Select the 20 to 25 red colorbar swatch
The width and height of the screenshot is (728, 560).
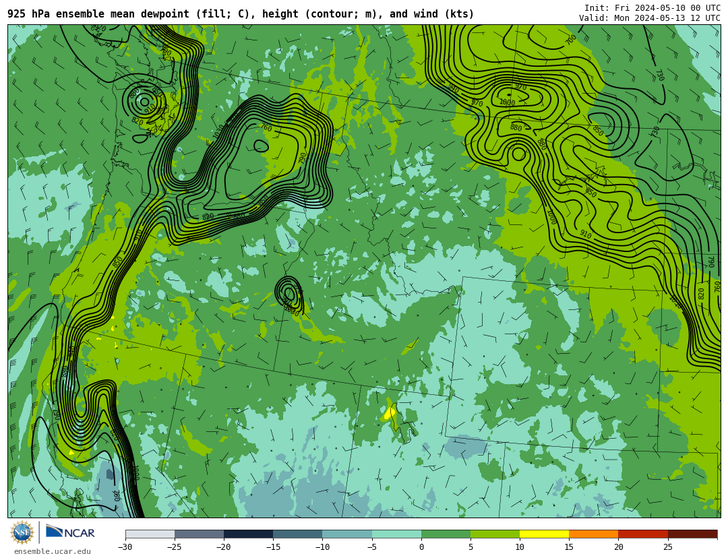tap(643, 534)
